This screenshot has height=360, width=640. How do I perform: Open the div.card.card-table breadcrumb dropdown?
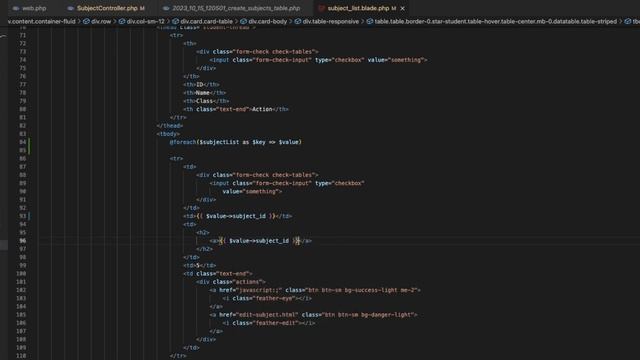coord(207,21)
